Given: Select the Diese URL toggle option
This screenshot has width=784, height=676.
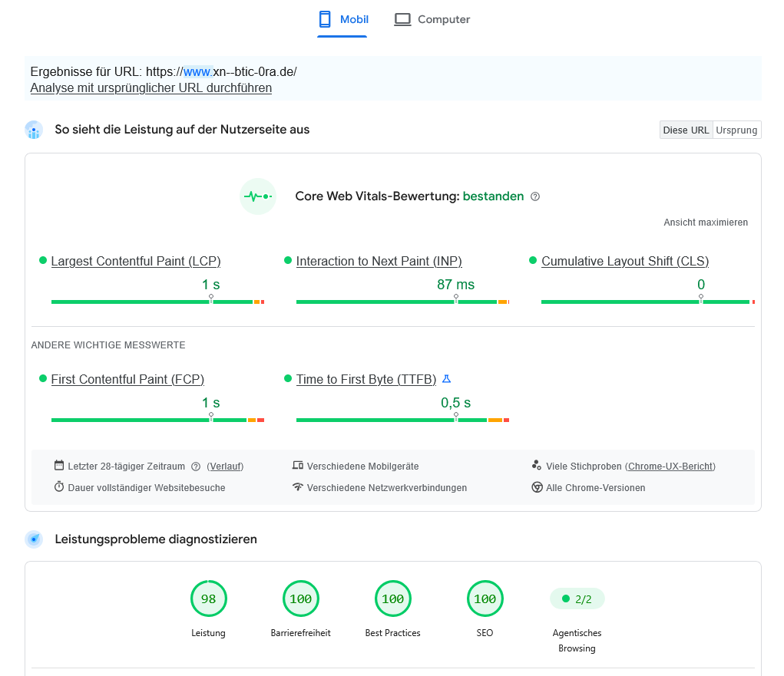Looking at the screenshot, I should click(686, 130).
